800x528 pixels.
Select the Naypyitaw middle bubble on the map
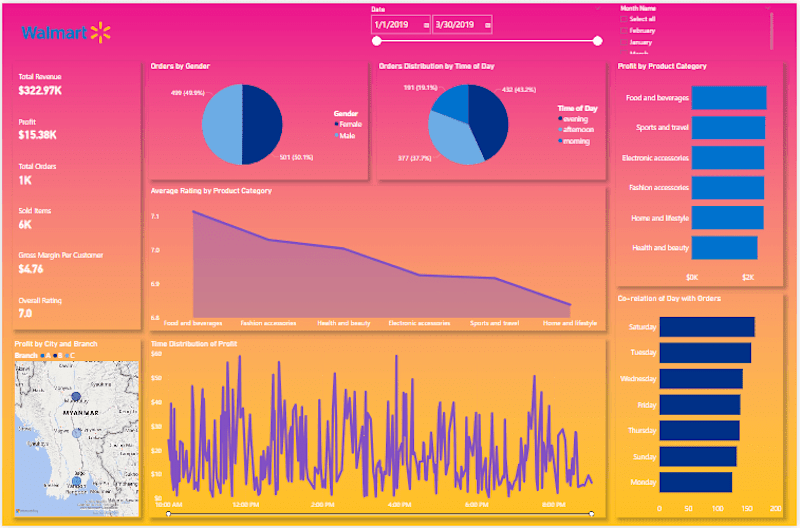[x=77, y=433]
